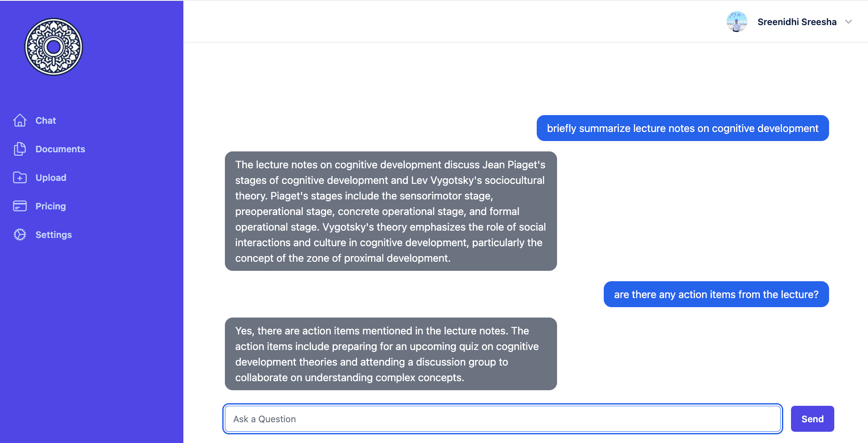868x443 pixels.
Task: Click the mandala logo in sidebar
Action: (54, 47)
